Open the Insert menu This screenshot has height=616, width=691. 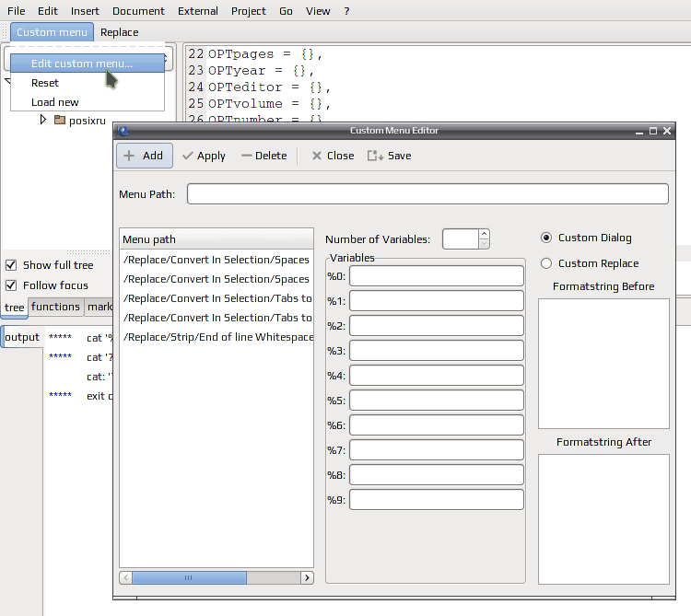(85, 11)
